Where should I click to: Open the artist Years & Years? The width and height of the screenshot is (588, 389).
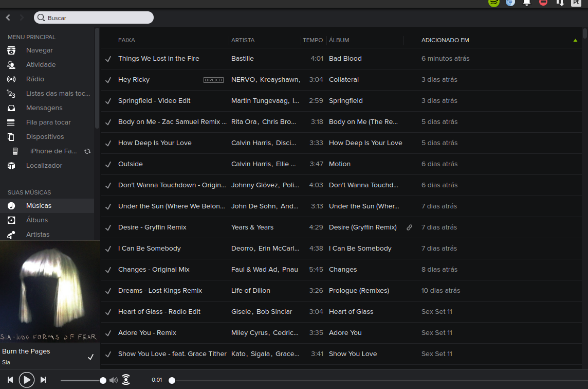252,227
